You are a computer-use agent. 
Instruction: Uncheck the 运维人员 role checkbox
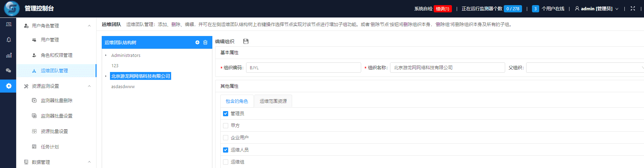tap(225, 150)
